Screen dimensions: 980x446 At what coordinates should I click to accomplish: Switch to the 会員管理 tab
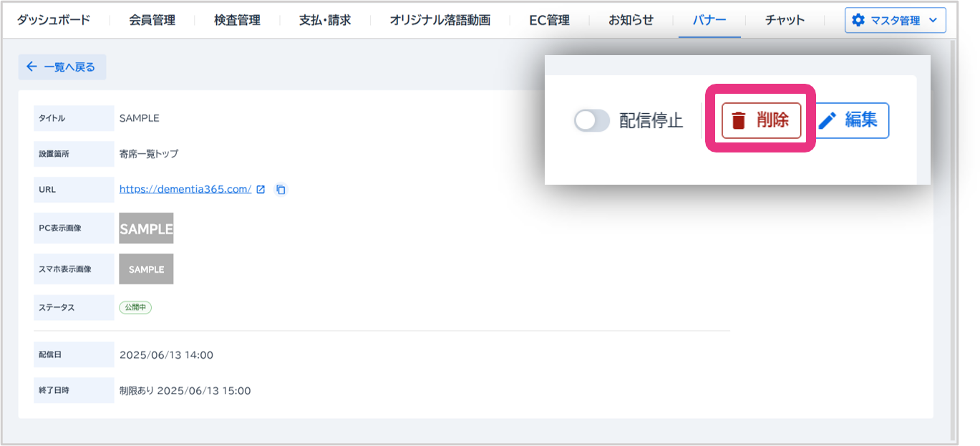coord(152,20)
